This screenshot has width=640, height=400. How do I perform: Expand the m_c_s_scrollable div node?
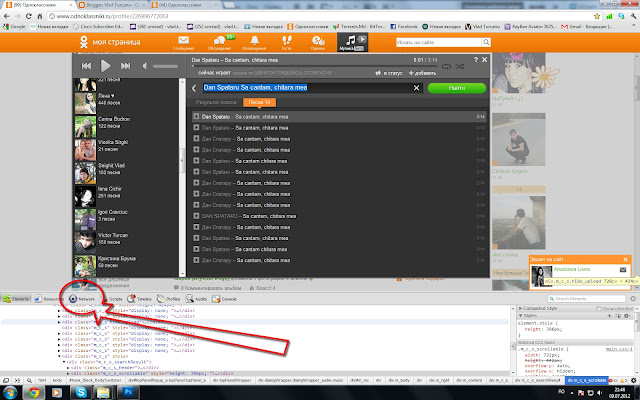click(x=68, y=373)
